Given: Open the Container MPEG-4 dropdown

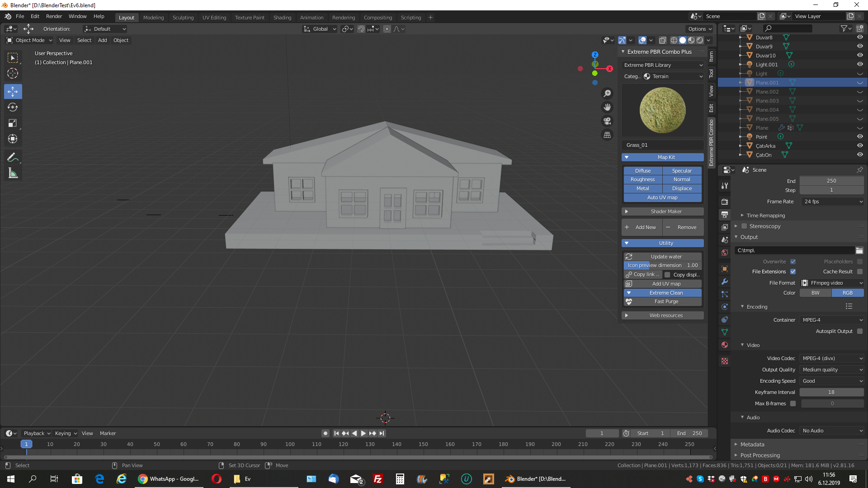Looking at the screenshot, I should (x=832, y=320).
